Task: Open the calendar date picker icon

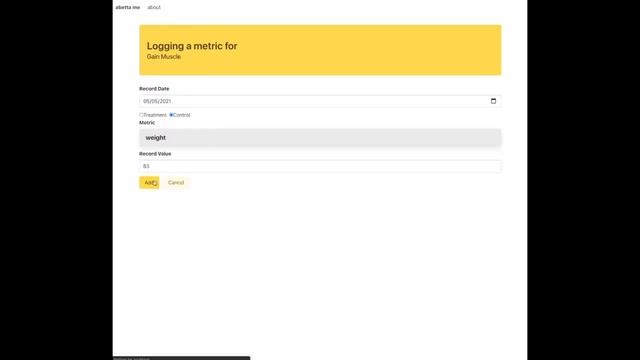Action: 493,101
